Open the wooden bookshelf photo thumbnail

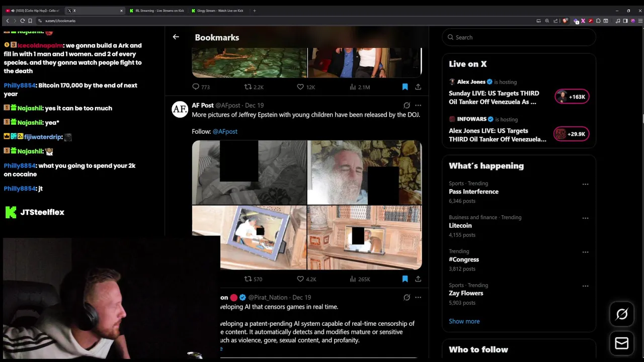[365, 238]
